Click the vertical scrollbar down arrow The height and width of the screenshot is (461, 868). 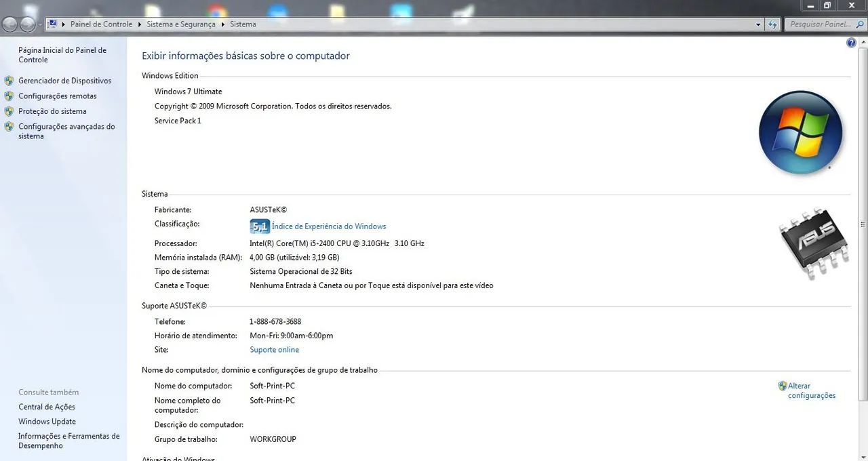click(x=863, y=456)
